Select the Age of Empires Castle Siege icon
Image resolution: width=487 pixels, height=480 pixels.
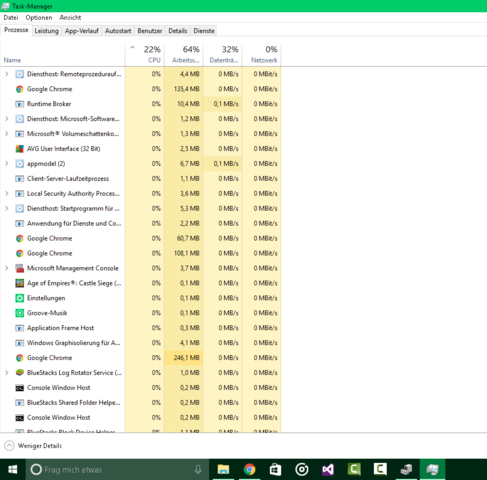[20, 283]
